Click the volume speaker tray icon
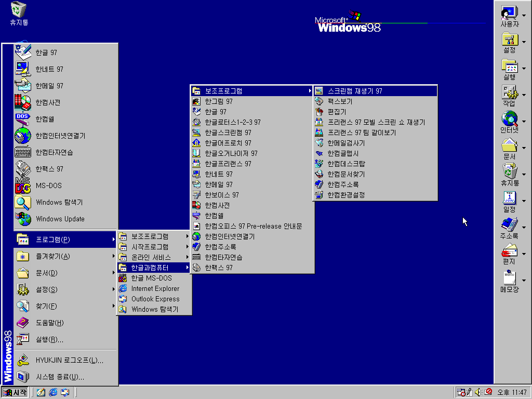Image resolution: width=532 pixels, height=399 pixels. tap(478, 392)
